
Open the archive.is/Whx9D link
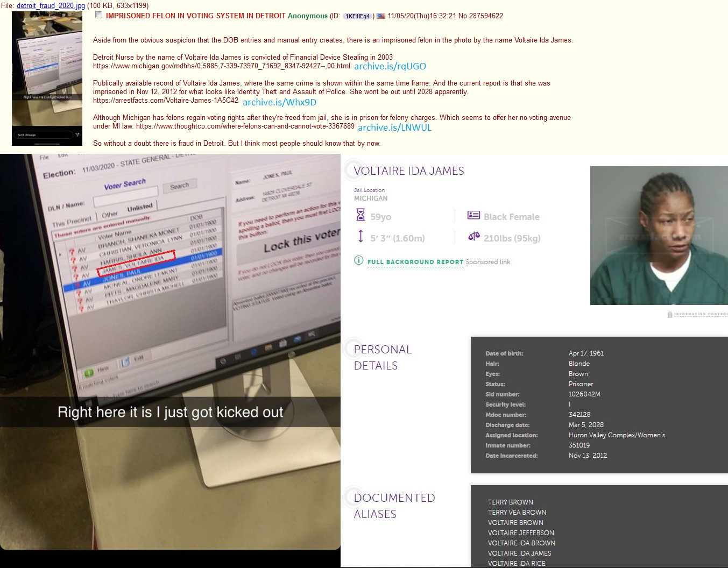click(279, 102)
